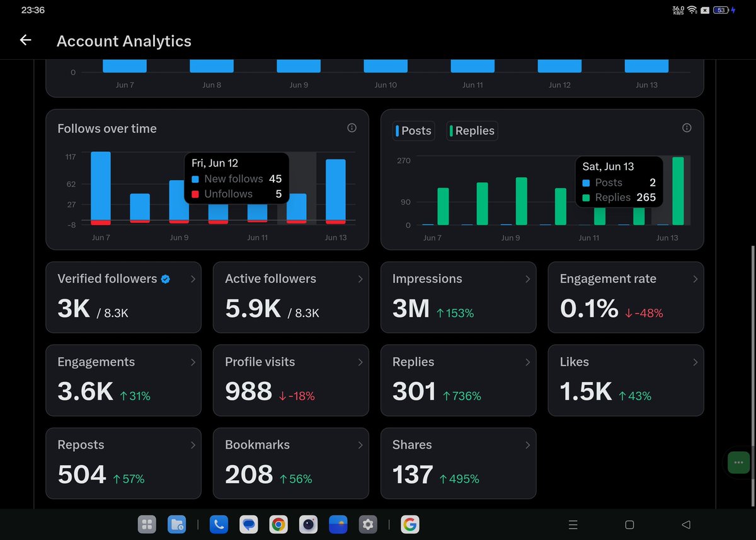Select the Jun 13 green Replies bar
This screenshot has width=756, height=540.
tap(678, 191)
